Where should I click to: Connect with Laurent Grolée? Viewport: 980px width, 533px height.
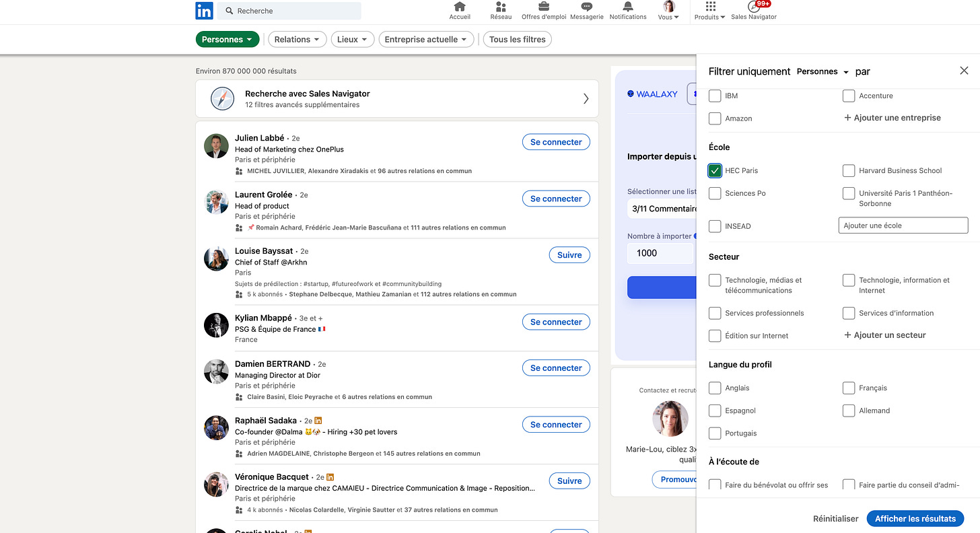tap(556, 199)
